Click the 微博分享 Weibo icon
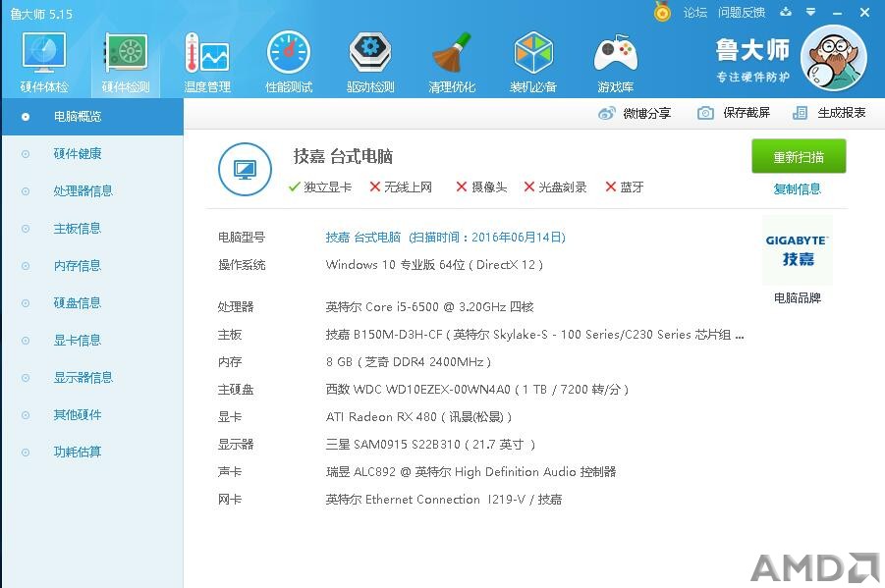 pyautogui.click(x=607, y=114)
